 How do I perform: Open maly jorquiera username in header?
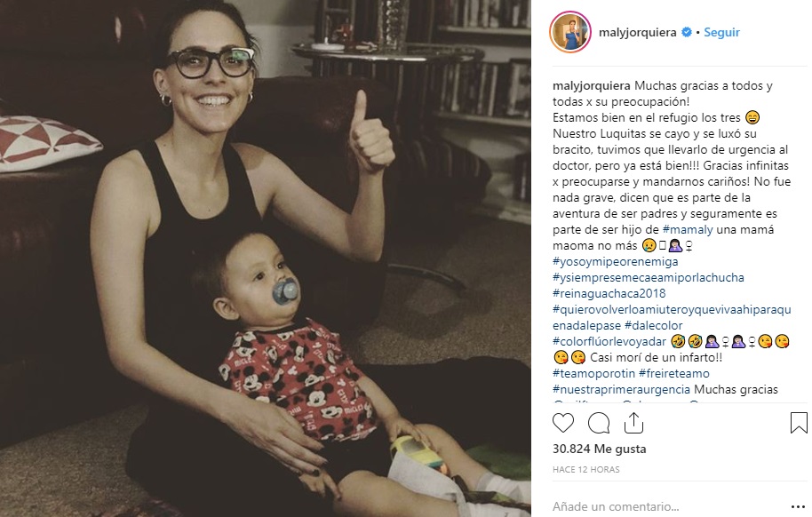(x=638, y=32)
